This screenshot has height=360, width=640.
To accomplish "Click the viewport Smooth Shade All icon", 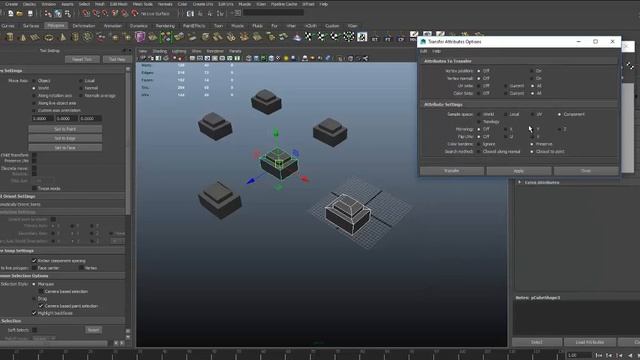I will point(256,58).
